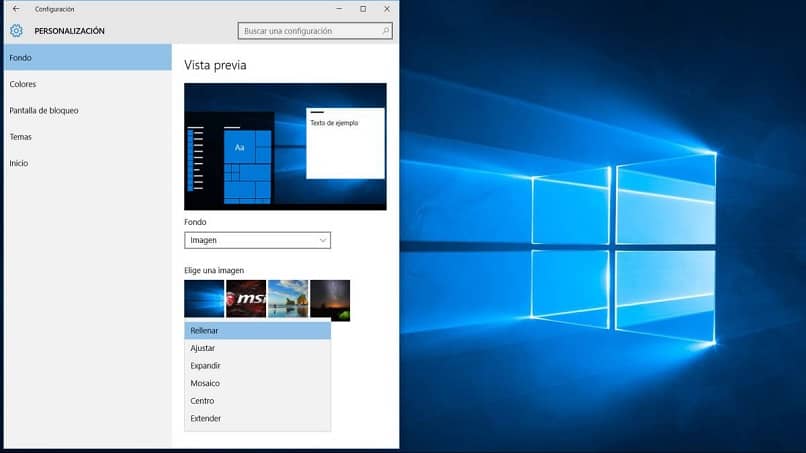
Task: Select the Fondo section
Action: click(88, 57)
